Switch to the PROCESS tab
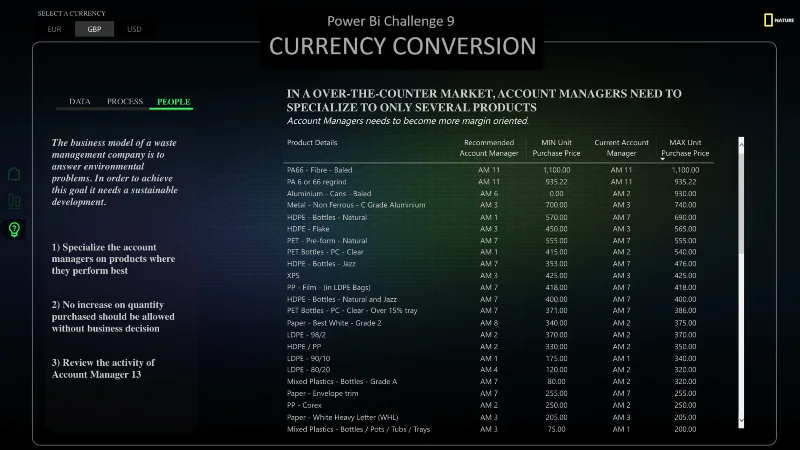This screenshot has width=800, height=450. click(x=125, y=102)
